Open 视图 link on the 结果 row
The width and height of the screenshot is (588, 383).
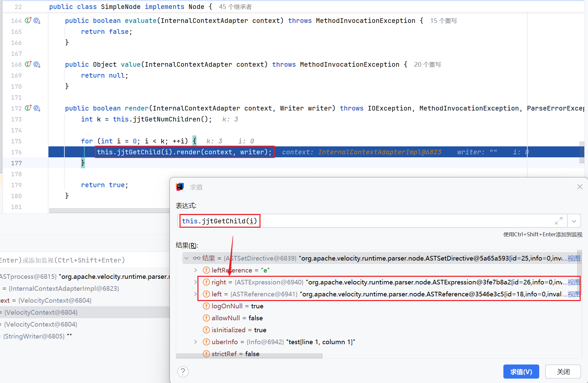[574, 258]
